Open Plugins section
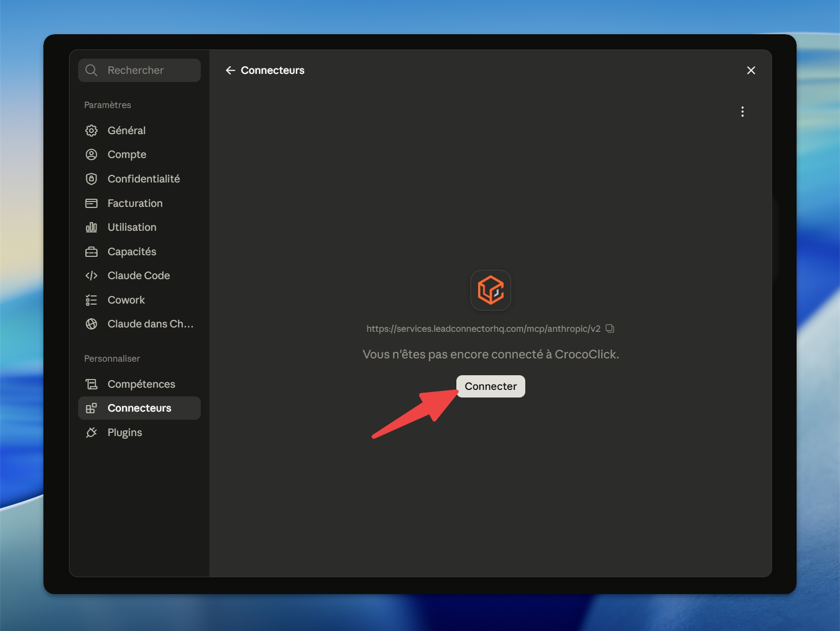The image size is (840, 631). (139, 432)
